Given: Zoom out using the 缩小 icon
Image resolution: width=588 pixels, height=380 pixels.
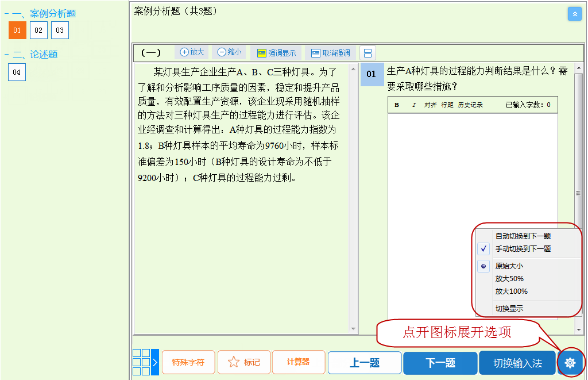Looking at the screenshot, I should [x=229, y=52].
